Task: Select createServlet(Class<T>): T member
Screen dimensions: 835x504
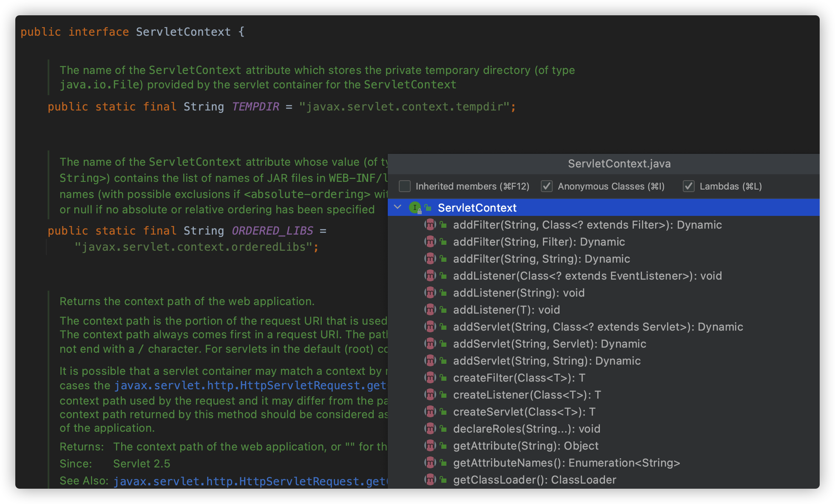Action: click(x=524, y=412)
